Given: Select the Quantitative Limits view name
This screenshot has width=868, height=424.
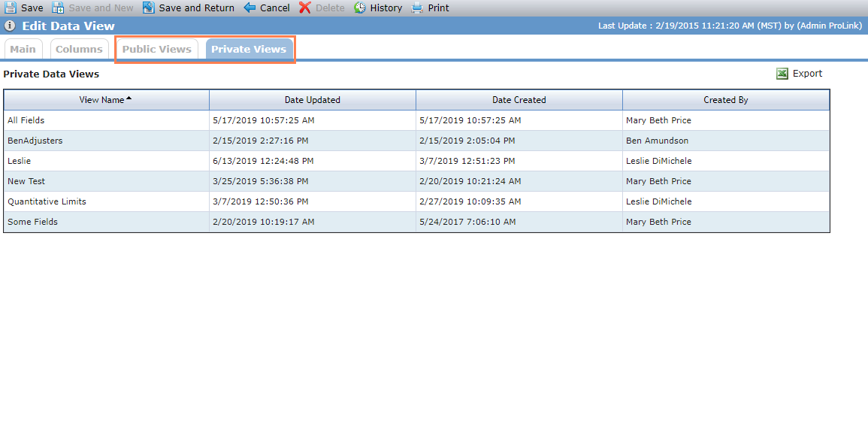Looking at the screenshot, I should tap(47, 201).
